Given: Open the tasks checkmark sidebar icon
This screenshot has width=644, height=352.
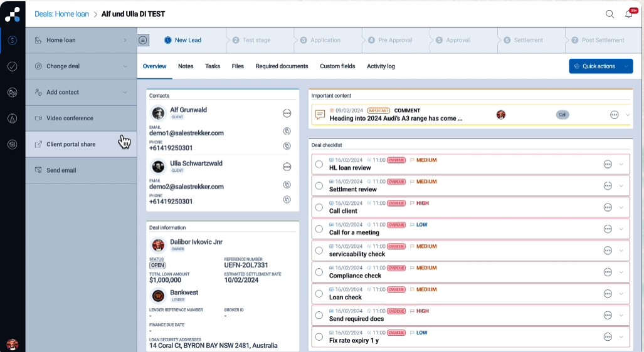Looking at the screenshot, I should pos(13,66).
